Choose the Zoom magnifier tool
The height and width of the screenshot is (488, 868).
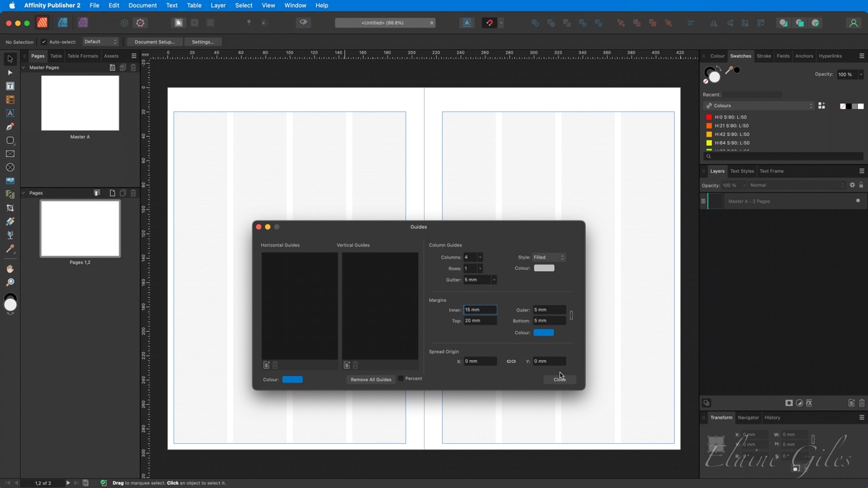click(x=10, y=283)
